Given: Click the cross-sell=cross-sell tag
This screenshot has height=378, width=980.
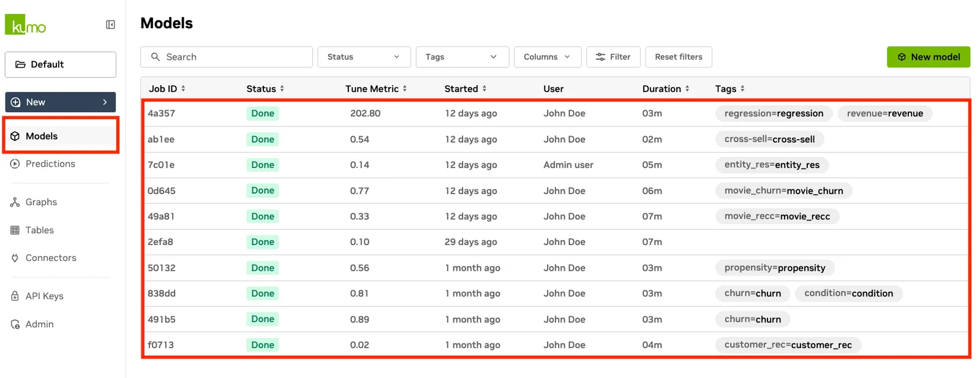Looking at the screenshot, I should 769,139.
